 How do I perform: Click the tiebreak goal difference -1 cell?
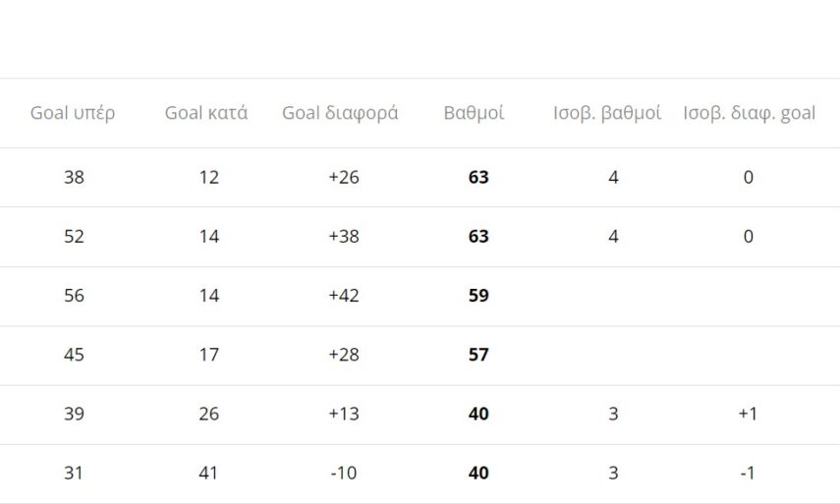(x=748, y=473)
